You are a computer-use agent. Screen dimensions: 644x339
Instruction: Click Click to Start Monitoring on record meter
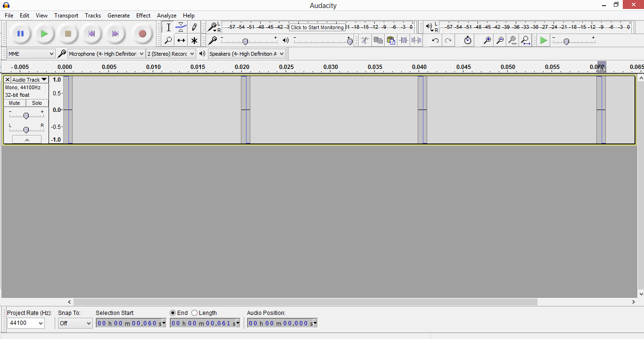click(317, 27)
